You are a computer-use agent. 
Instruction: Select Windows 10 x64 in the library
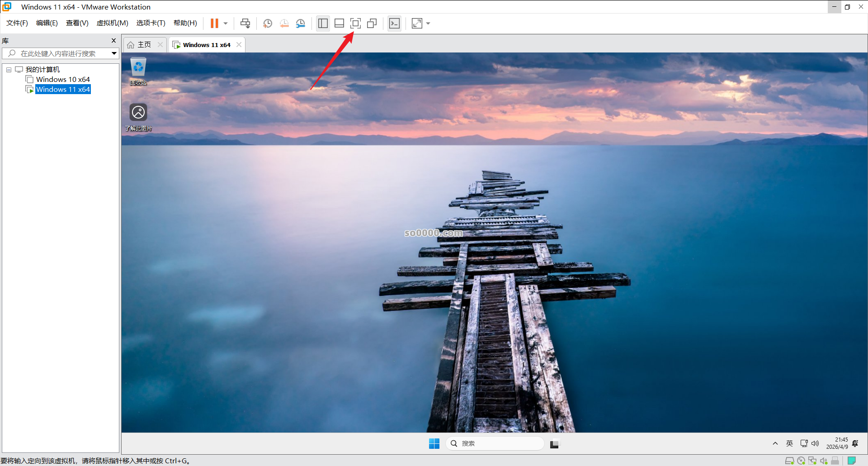point(63,80)
